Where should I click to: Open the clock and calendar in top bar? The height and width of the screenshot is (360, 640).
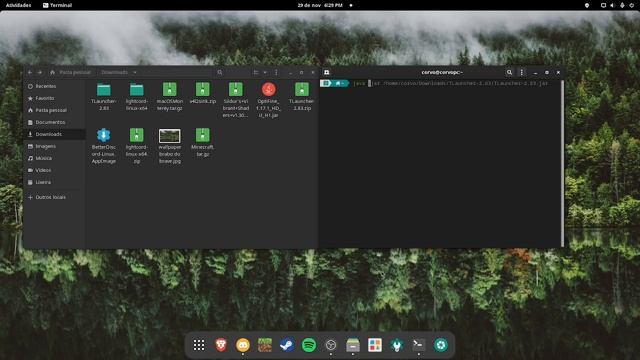click(320, 5)
